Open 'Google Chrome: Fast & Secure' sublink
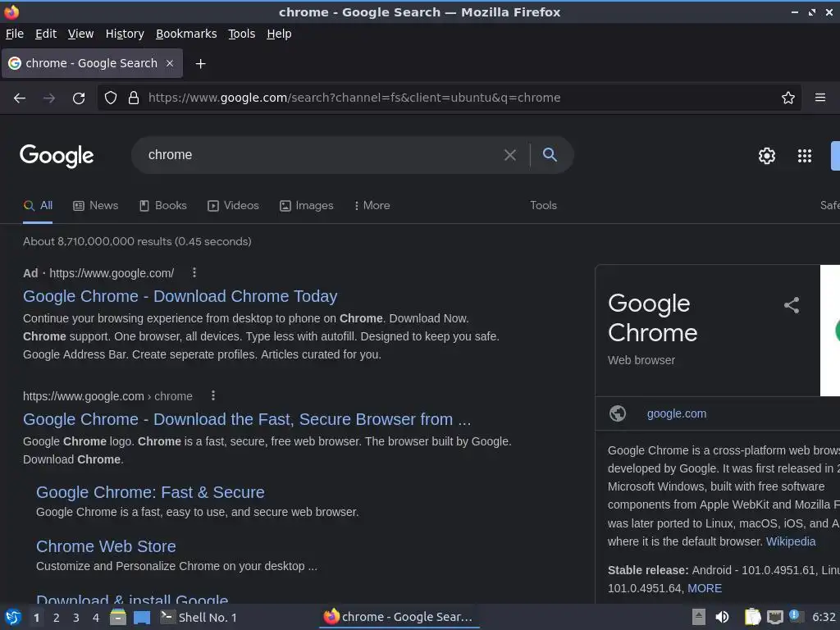 [x=150, y=492]
